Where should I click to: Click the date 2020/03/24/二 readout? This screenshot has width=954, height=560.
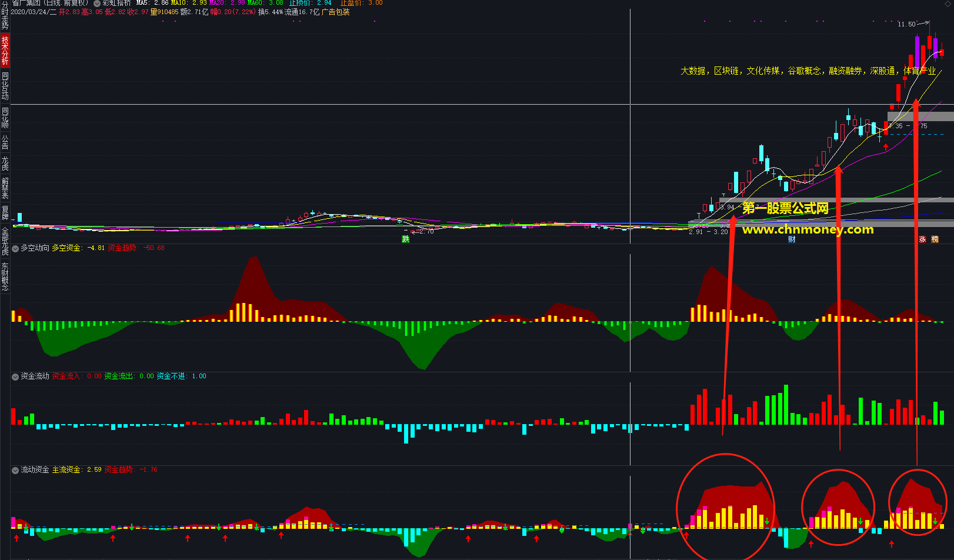coord(34,12)
